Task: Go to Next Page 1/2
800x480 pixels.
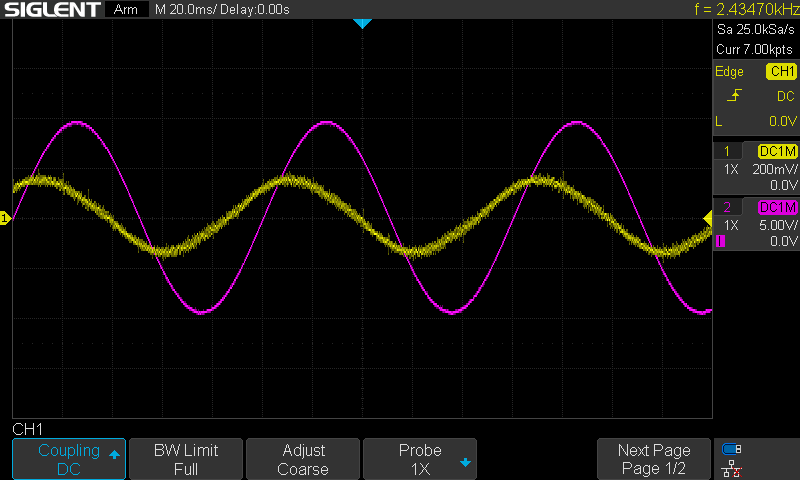Action: click(654, 459)
